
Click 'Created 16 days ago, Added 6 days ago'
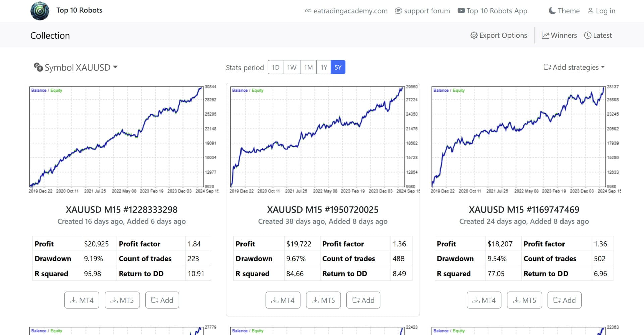tap(121, 221)
